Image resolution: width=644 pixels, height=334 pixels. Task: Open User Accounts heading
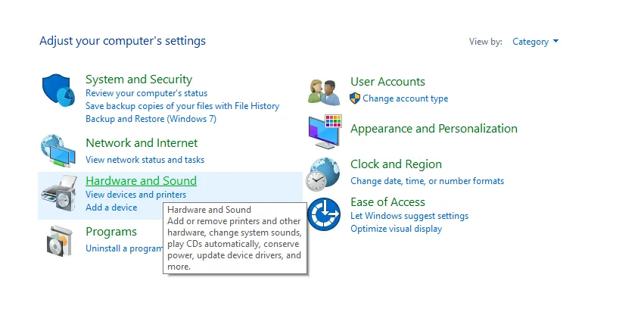click(x=387, y=81)
